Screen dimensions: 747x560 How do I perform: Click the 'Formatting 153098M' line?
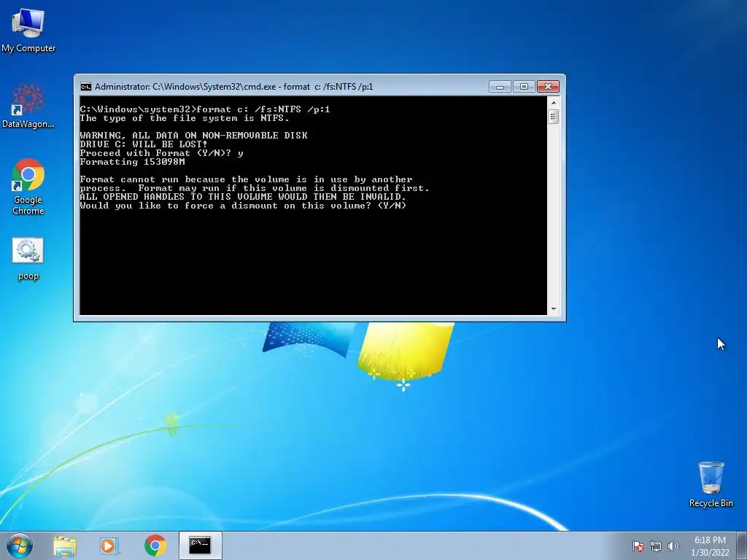tap(133, 162)
